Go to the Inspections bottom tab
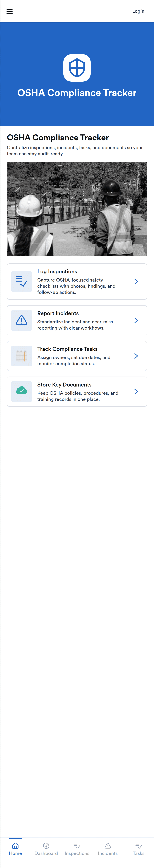The width and height of the screenshot is (154, 868). [x=77, y=849]
